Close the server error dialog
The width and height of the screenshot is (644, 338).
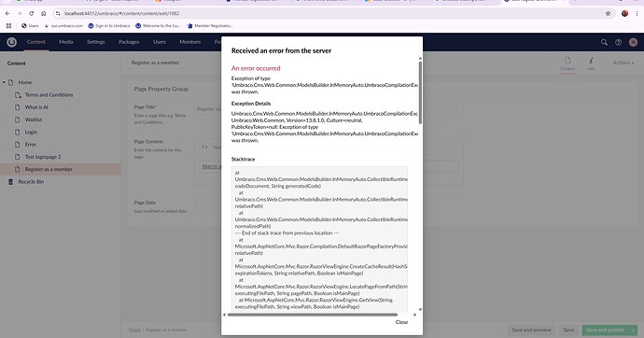coord(401,322)
